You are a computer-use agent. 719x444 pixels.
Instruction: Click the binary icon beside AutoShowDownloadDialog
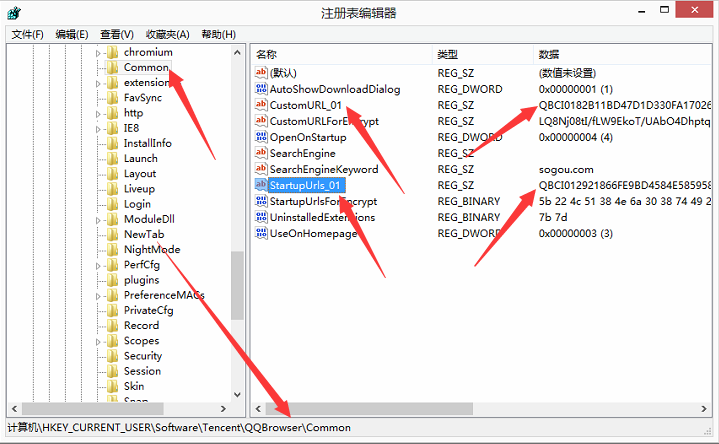point(261,89)
